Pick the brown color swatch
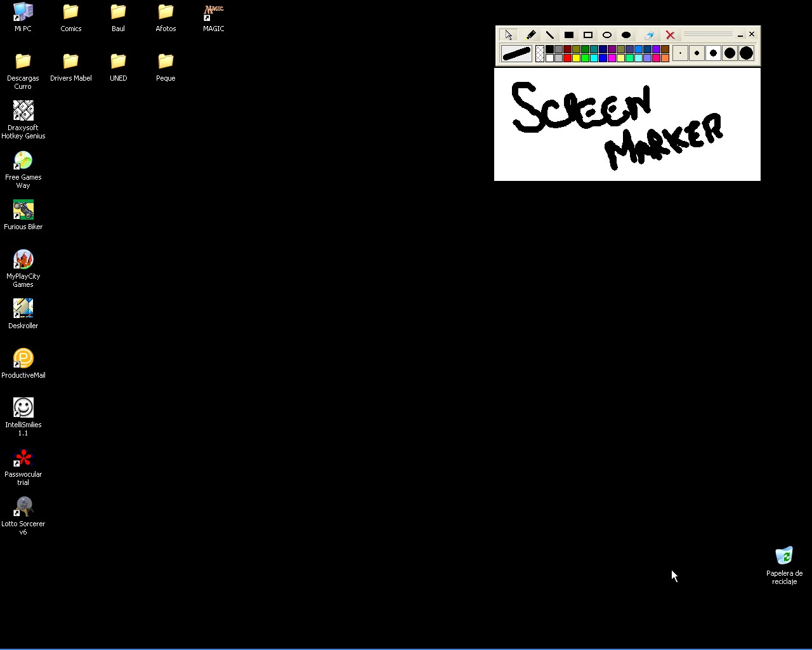This screenshot has height=650, width=812. pyautogui.click(x=665, y=49)
